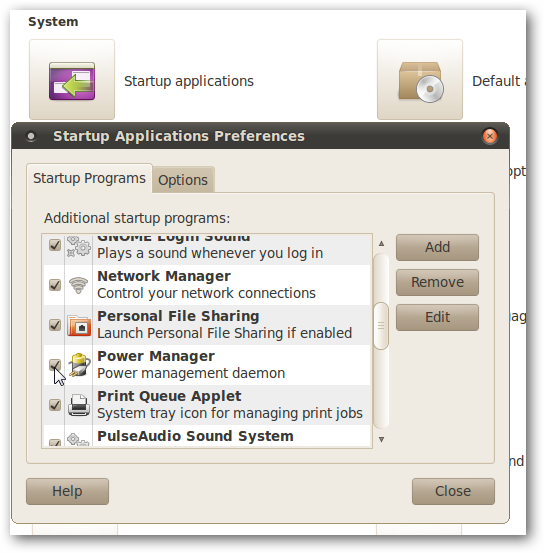544x553 pixels.
Task: Select the Network Manager wifi icon
Action: [x=79, y=285]
